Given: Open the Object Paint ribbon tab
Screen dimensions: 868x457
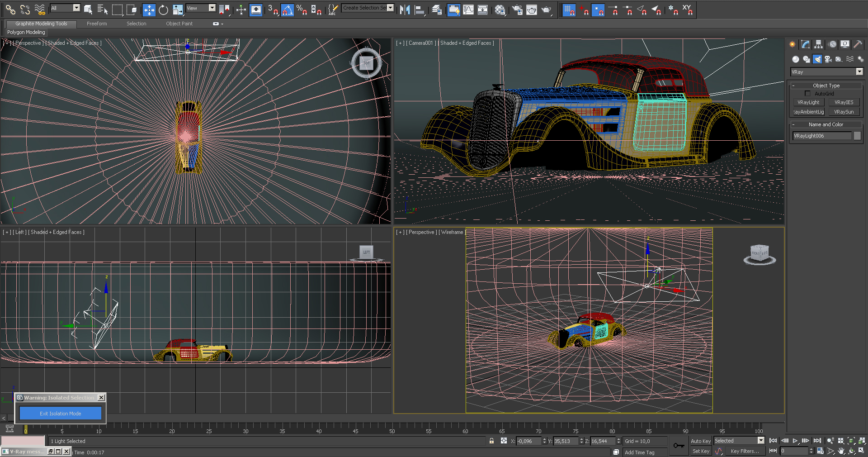Looking at the screenshot, I should (x=179, y=24).
